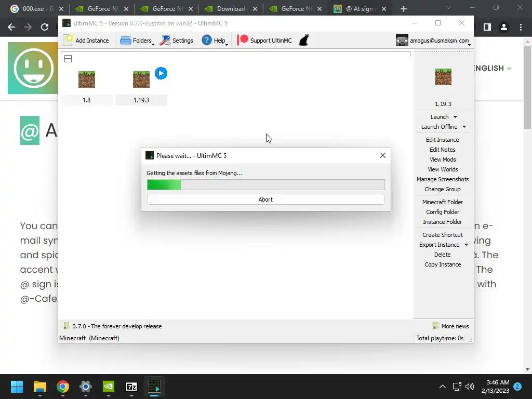Click the Chrome page vertical scrollbar
Viewport: 532px width, 399px height.
click(x=527, y=87)
